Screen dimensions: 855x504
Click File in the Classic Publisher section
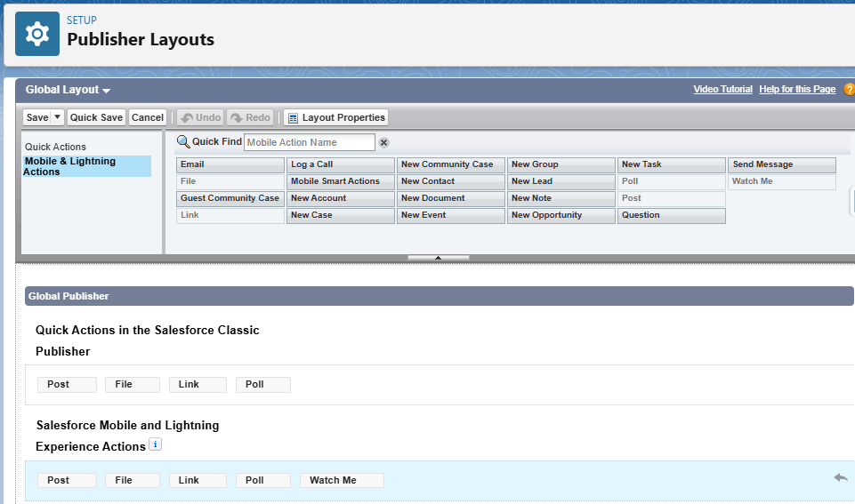pyautogui.click(x=133, y=385)
